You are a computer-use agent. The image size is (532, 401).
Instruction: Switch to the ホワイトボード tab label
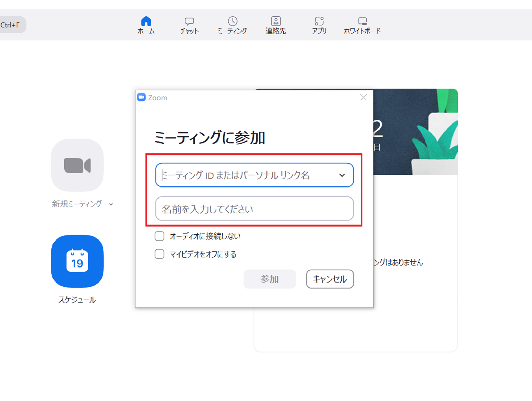click(x=362, y=31)
